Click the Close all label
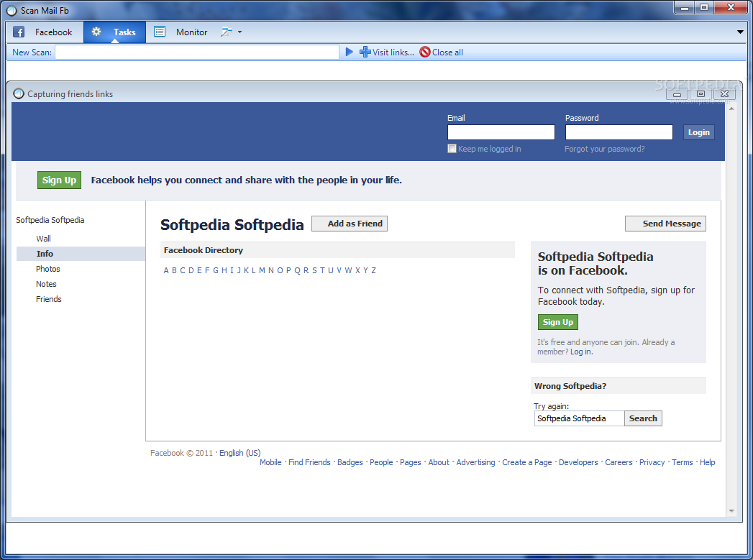This screenshot has width=753, height=560. tap(447, 52)
